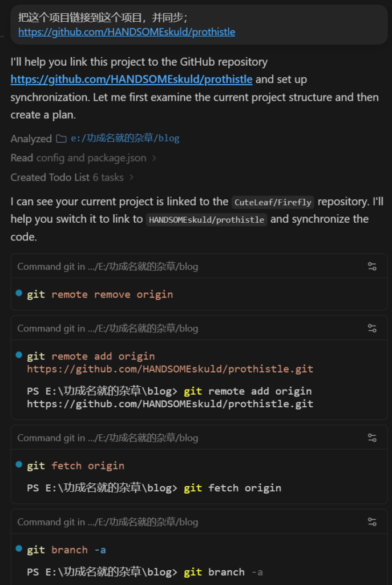Open the prothistle GitHub link in user message

tap(127, 32)
